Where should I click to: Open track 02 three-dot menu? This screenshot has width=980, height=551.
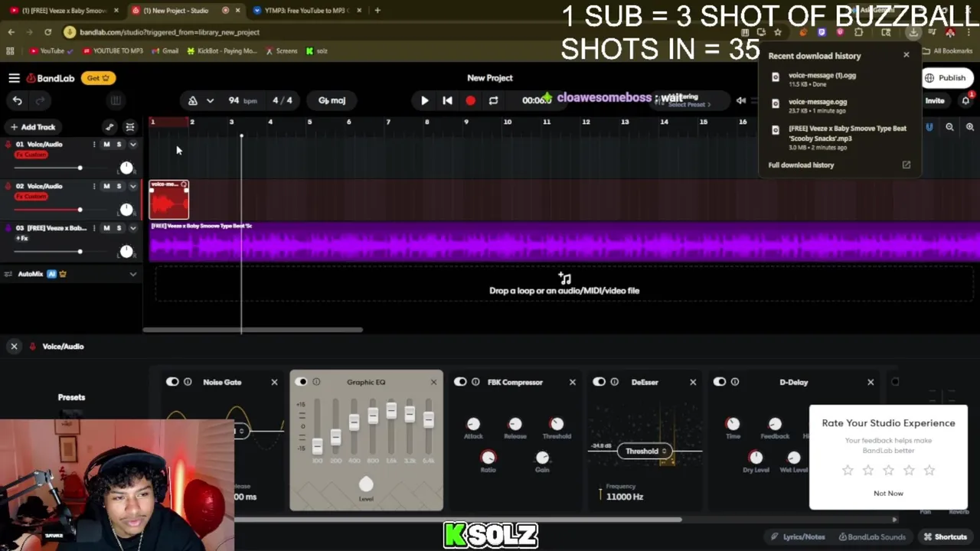[94, 186]
